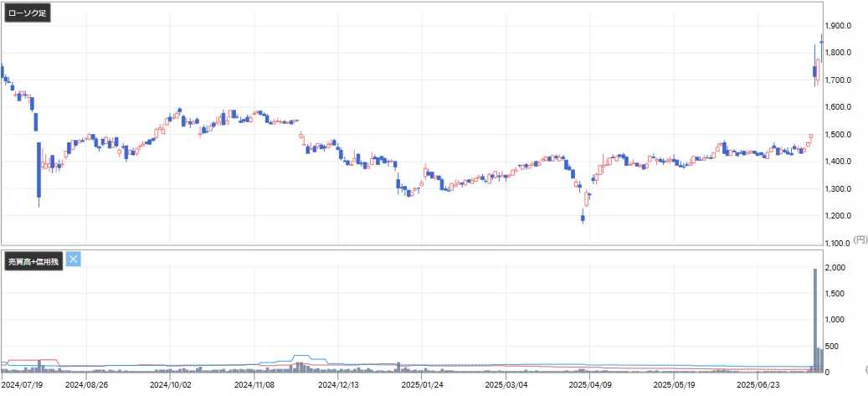Image resolution: width=868 pixels, height=396 pixels.
Task: Click the 500 volume axis label
Action: click(x=830, y=346)
